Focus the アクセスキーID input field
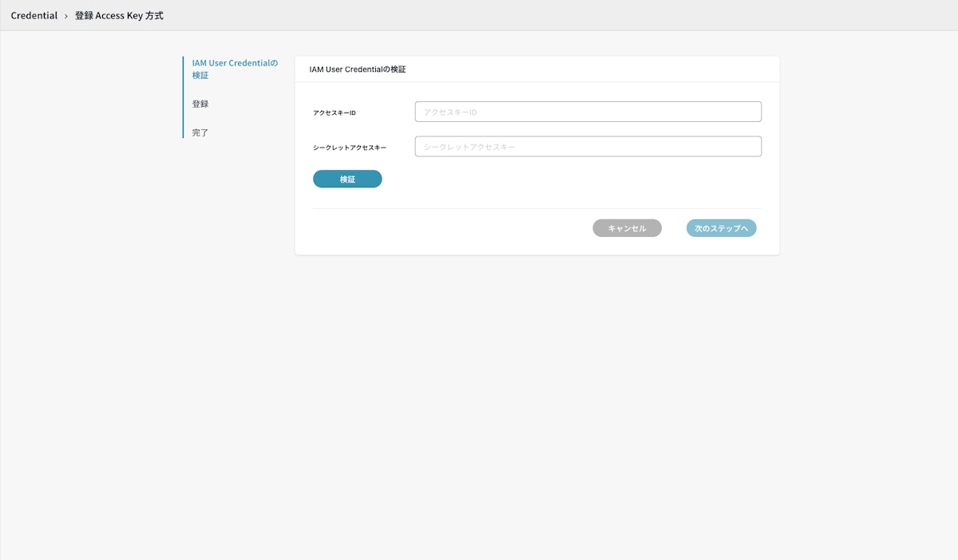The image size is (958, 560). [x=588, y=112]
